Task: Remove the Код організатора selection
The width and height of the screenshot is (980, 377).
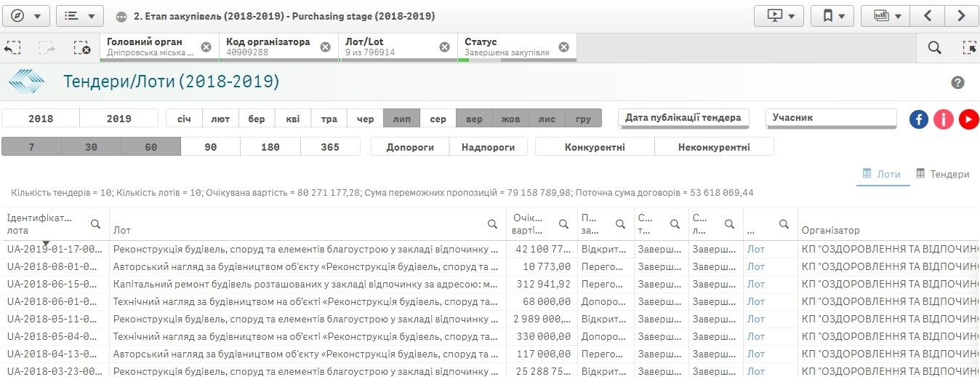Action: click(x=325, y=47)
